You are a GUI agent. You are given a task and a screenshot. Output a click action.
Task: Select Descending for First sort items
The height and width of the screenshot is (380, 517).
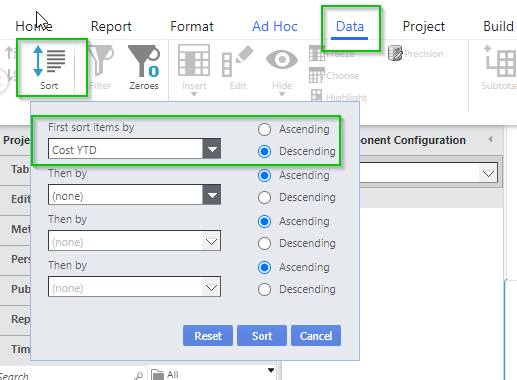point(264,151)
